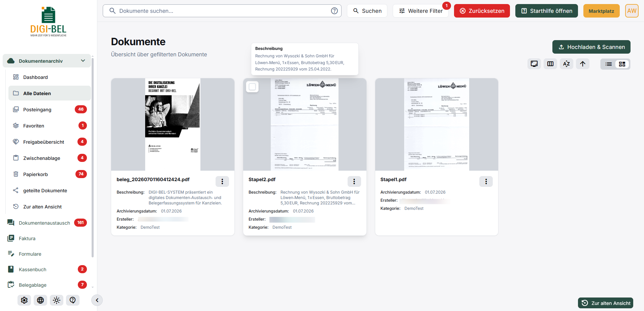Switch to list view
The width and height of the screenshot is (644, 311).
[x=609, y=64]
